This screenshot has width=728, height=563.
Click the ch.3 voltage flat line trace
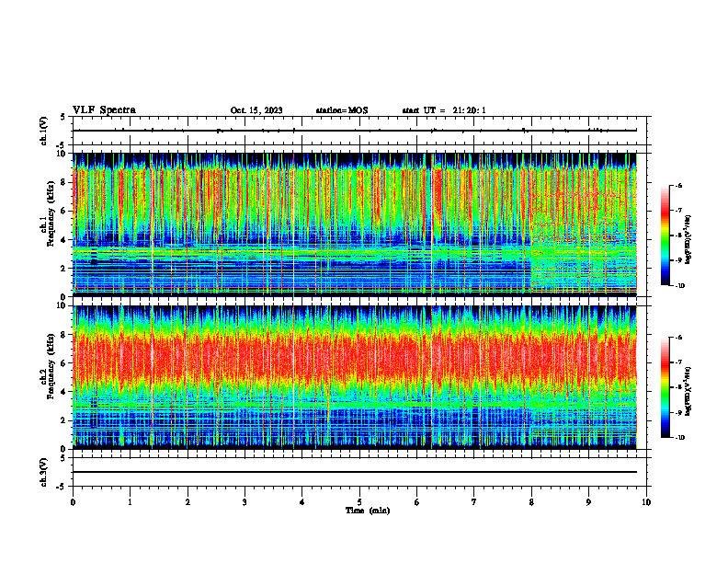[x=354, y=472]
